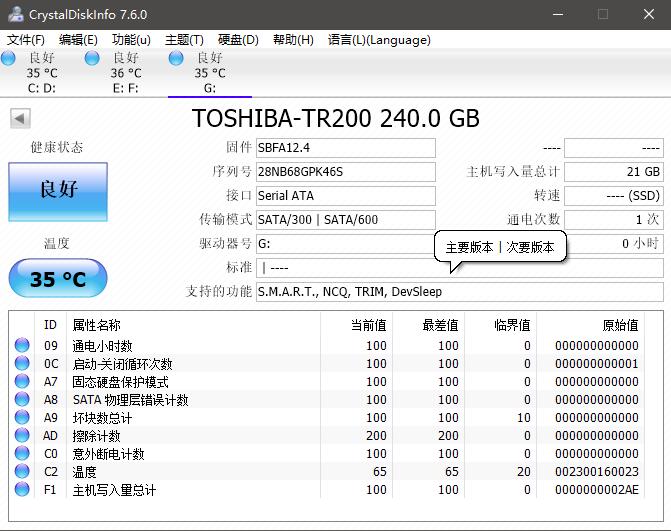Click blue status orb of attribute AD
The height and width of the screenshot is (531, 671).
pos(22,435)
